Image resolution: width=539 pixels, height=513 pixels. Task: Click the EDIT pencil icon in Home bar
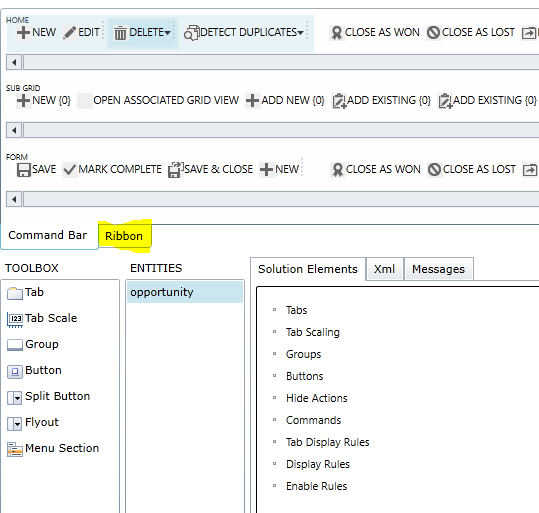coord(69,33)
